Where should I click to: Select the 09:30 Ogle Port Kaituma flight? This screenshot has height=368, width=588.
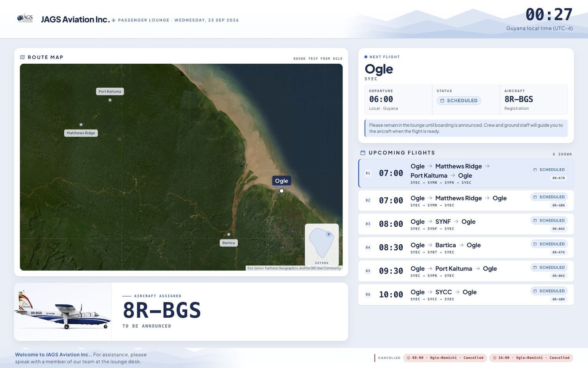[x=466, y=271]
